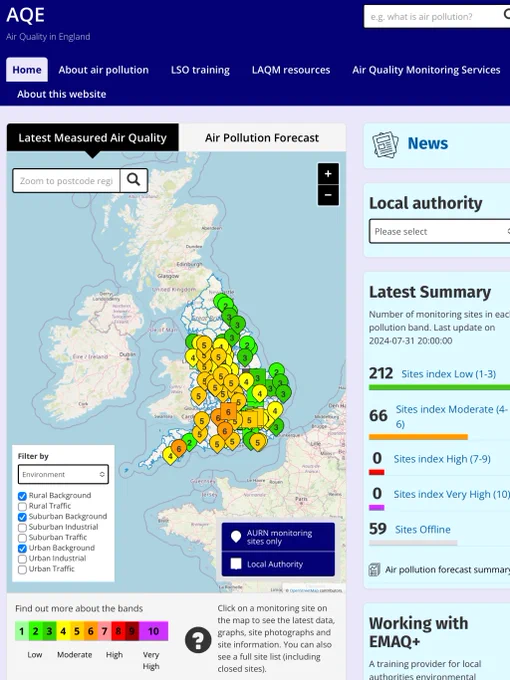Open Sites index Very High (10) link
This screenshot has height=680, width=510.
[x=451, y=494]
